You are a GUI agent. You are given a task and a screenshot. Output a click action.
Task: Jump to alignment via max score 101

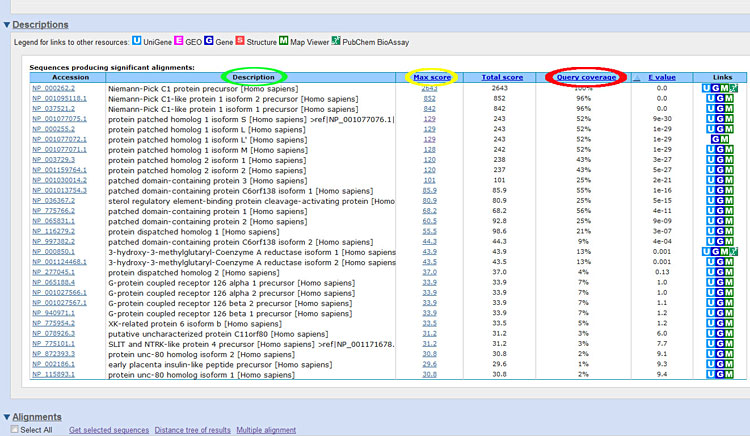click(x=430, y=180)
